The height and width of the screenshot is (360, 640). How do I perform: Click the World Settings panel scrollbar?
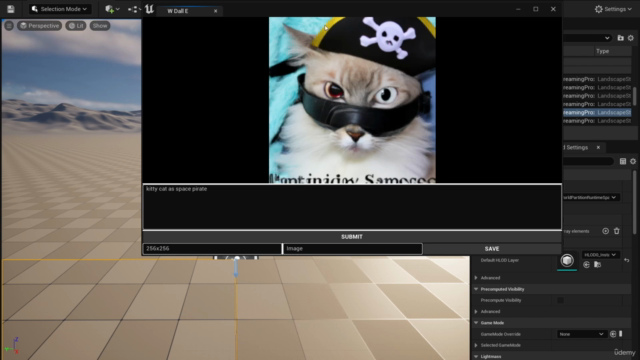(x=635, y=202)
